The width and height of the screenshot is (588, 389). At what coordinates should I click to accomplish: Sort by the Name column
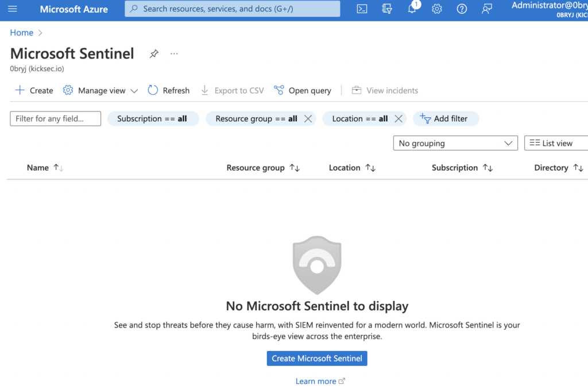pos(45,168)
